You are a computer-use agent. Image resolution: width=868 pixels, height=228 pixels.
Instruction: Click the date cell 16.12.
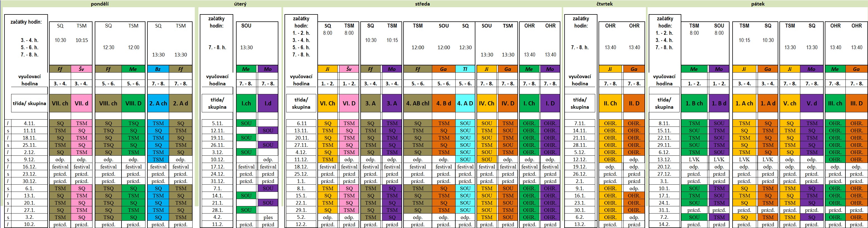(30, 167)
